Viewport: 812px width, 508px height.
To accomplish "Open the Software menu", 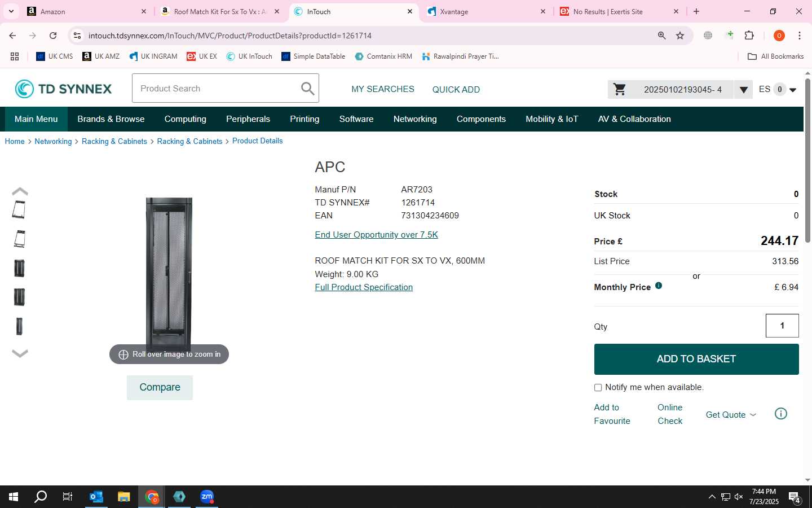I will click(356, 119).
